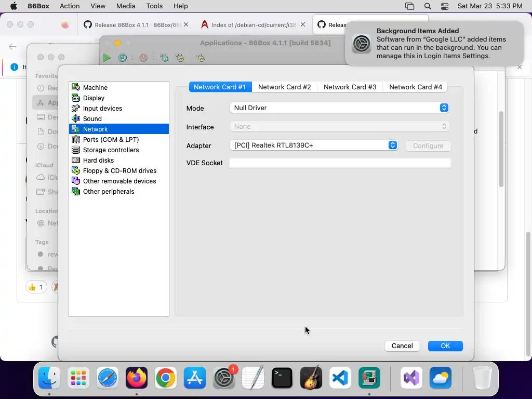
Task: Click the Configure adapter button
Action: [x=428, y=145]
